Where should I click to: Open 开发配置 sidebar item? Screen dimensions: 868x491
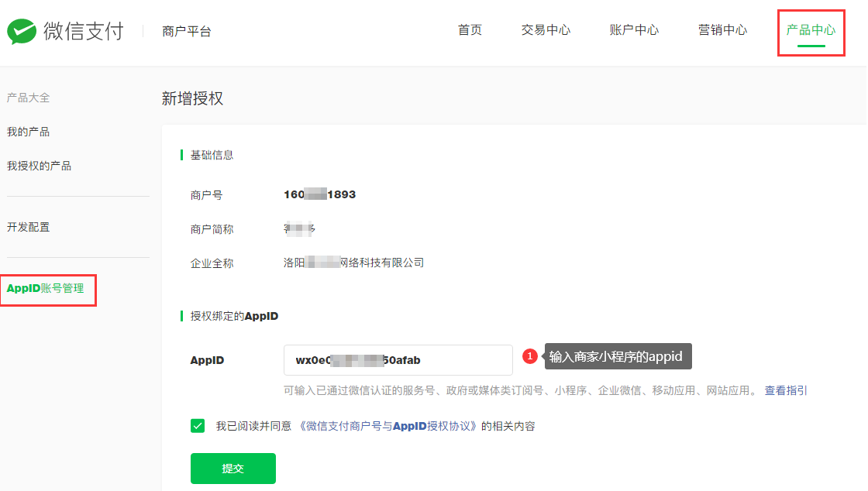tap(28, 227)
